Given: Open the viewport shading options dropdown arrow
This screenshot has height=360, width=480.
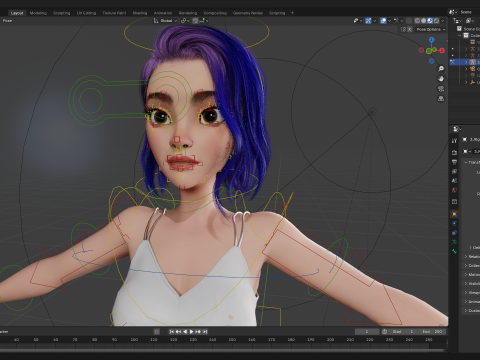Looking at the screenshot, I should pyautogui.click(x=443, y=21).
